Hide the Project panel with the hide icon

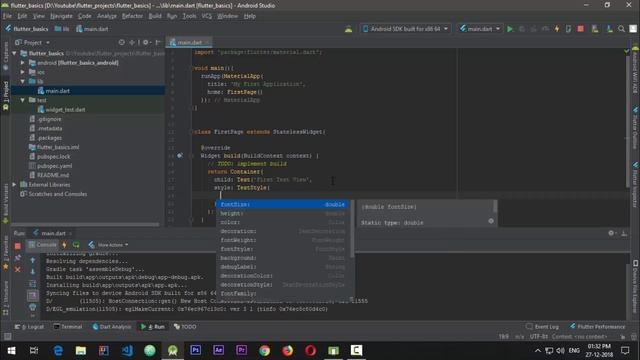(x=158, y=42)
